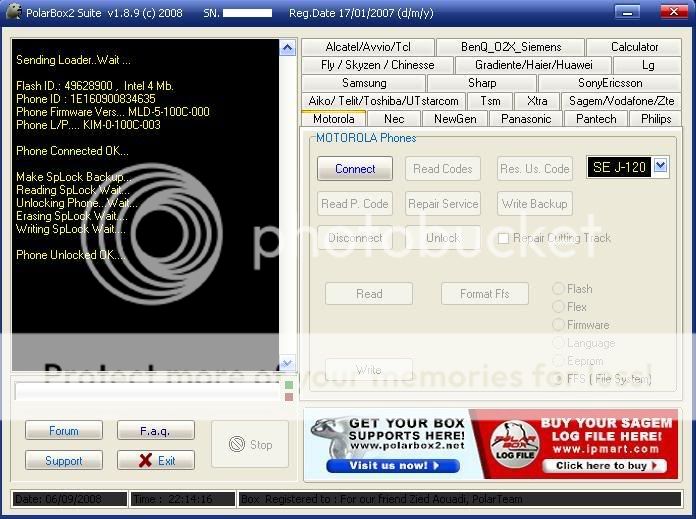Switch to the Tsm tab
696x519 pixels.
click(490, 101)
